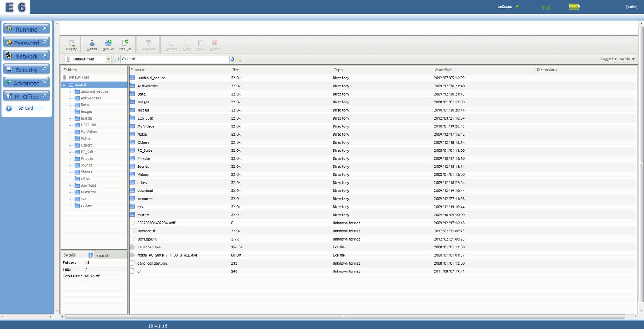Click the right vertical scrollbar
The height and width of the screenshot is (329, 644).
point(641,164)
